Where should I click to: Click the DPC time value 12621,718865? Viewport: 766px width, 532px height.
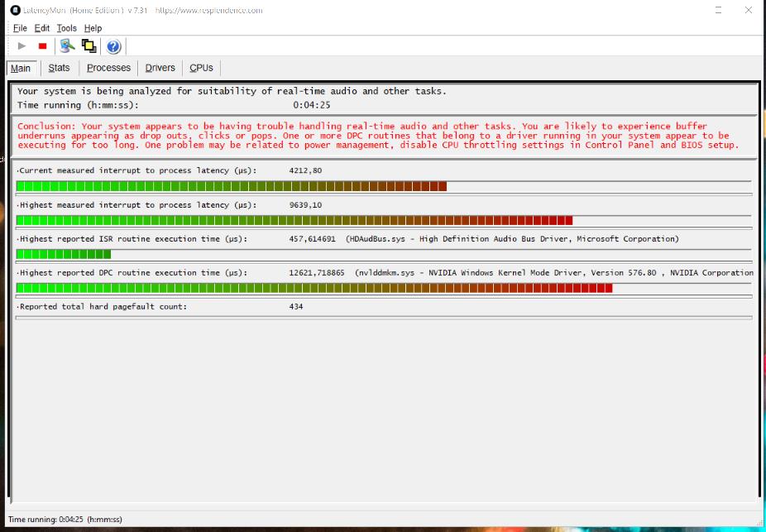point(317,272)
